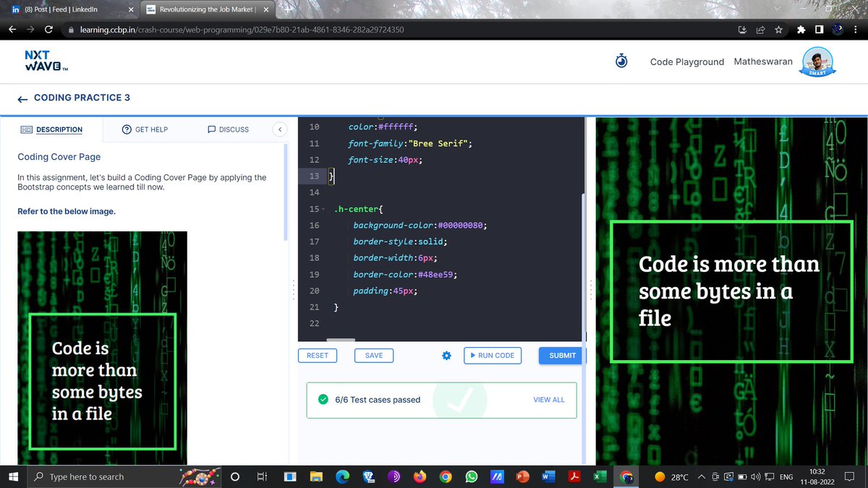This screenshot has width=868, height=488.
Task: Open Chrome three-dot menu
Action: (856, 30)
